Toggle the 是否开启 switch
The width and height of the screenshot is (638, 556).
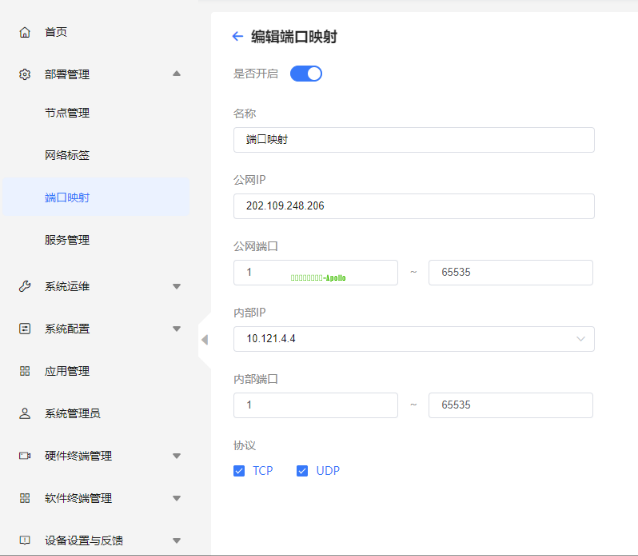tap(306, 73)
